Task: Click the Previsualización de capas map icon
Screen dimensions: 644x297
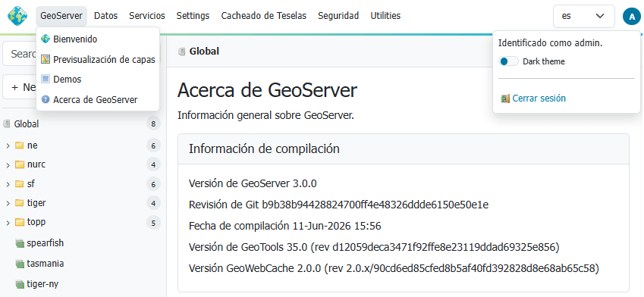Action: click(46, 60)
